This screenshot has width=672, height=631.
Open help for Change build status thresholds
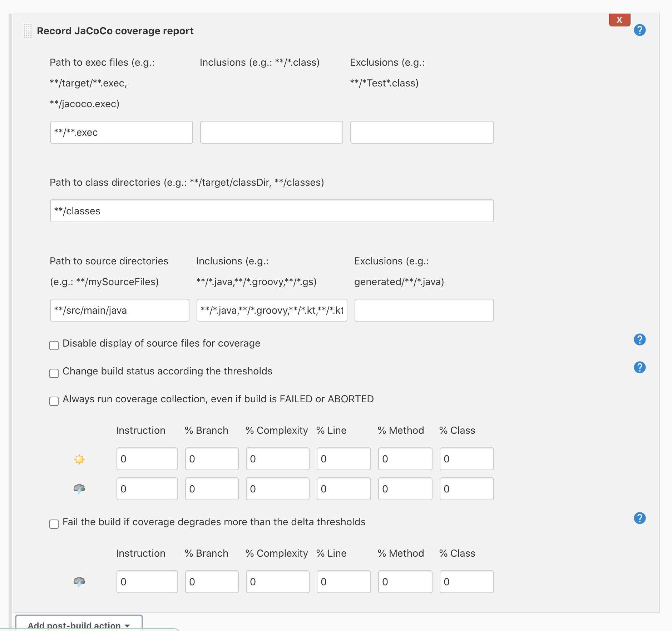coord(639,367)
